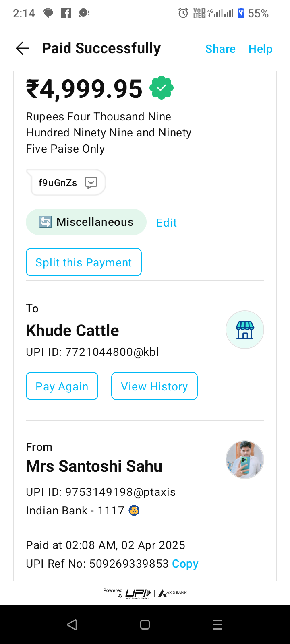The height and width of the screenshot is (644, 290).
Task: Open the Help page
Action: (260, 49)
